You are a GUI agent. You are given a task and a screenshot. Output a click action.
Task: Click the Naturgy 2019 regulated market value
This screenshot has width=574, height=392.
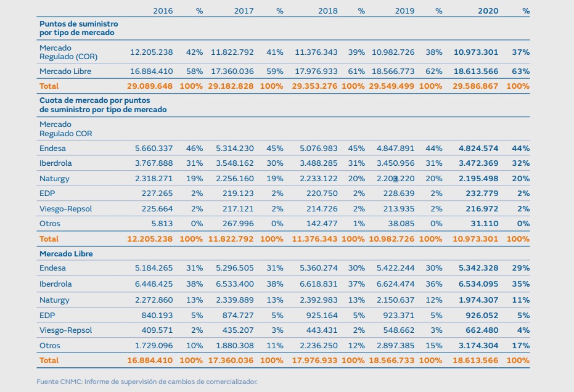pos(395,179)
